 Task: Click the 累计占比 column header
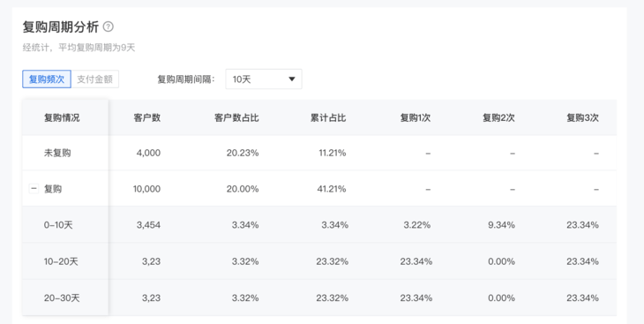coord(328,117)
